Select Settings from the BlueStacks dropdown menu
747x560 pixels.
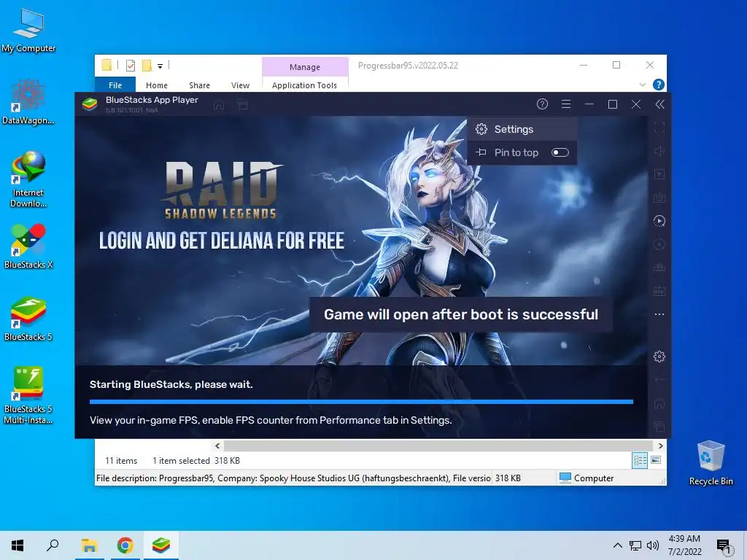tap(522, 129)
